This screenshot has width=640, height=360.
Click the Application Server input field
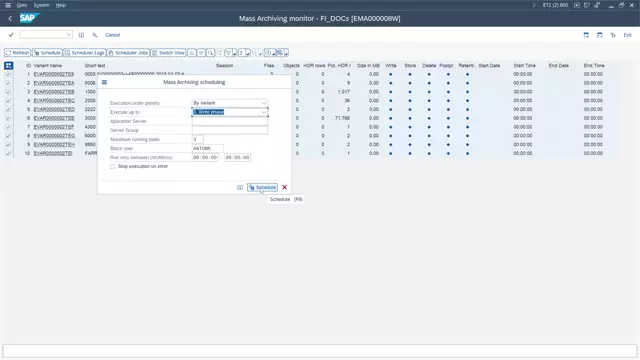point(230,121)
